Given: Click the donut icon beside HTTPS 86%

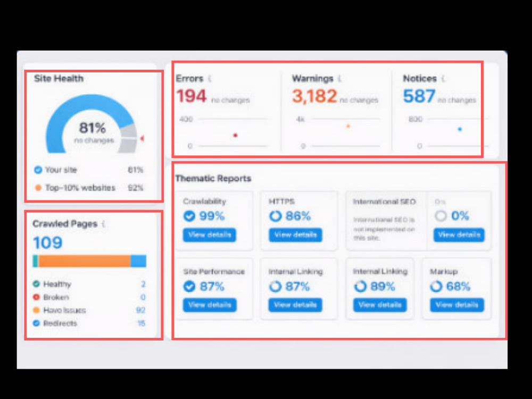Looking at the screenshot, I should 275,216.
